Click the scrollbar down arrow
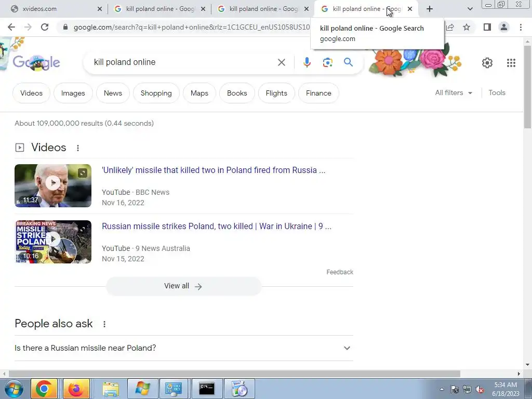The width and height of the screenshot is (532, 399). (x=527, y=365)
